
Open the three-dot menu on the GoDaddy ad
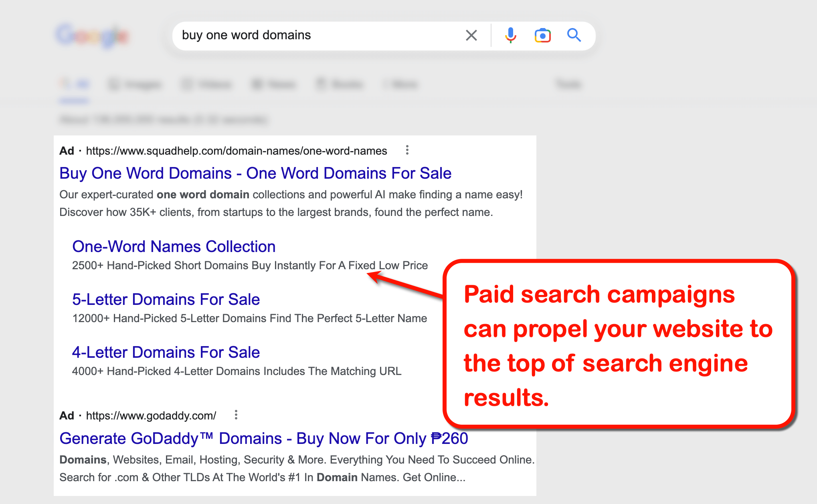tap(236, 415)
